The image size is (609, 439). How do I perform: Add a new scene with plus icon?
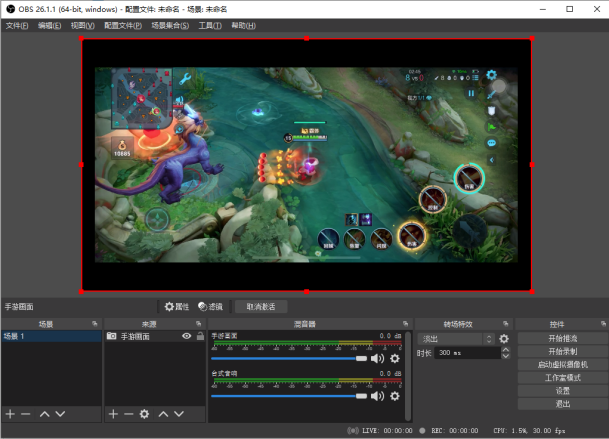coord(10,414)
